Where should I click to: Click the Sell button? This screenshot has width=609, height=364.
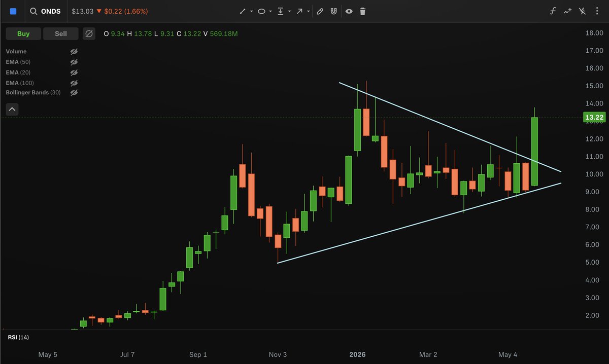[x=61, y=33]
